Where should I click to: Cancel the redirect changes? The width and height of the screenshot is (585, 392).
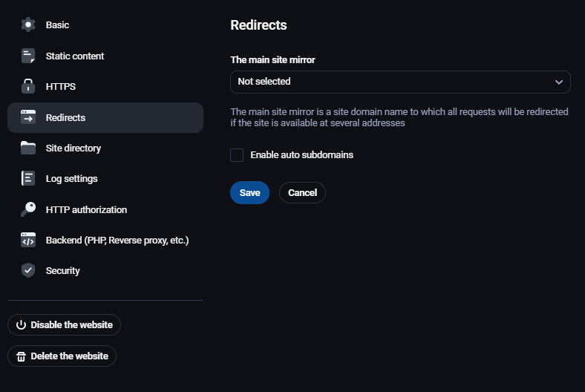click(302, 193)
